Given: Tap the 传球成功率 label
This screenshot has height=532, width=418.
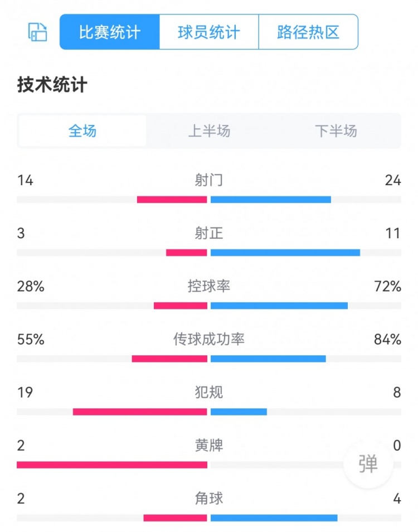Looking at the screenshot, I should point(209,339).
